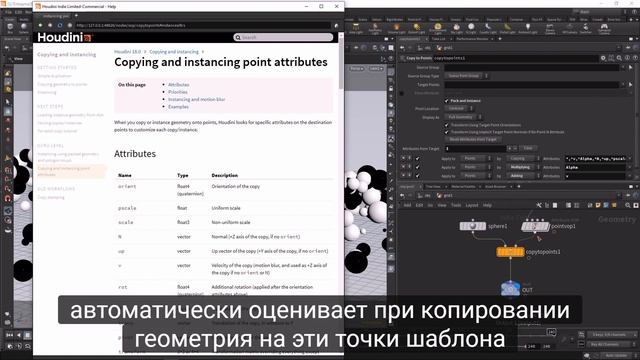Open Persp viewport camera dropdown

click(358, 69)
